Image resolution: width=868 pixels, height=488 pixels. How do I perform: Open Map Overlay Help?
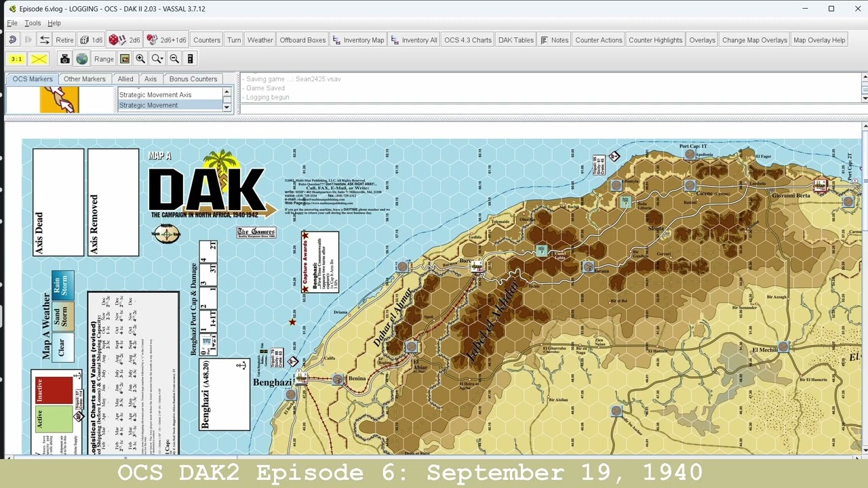click(819, 40)
